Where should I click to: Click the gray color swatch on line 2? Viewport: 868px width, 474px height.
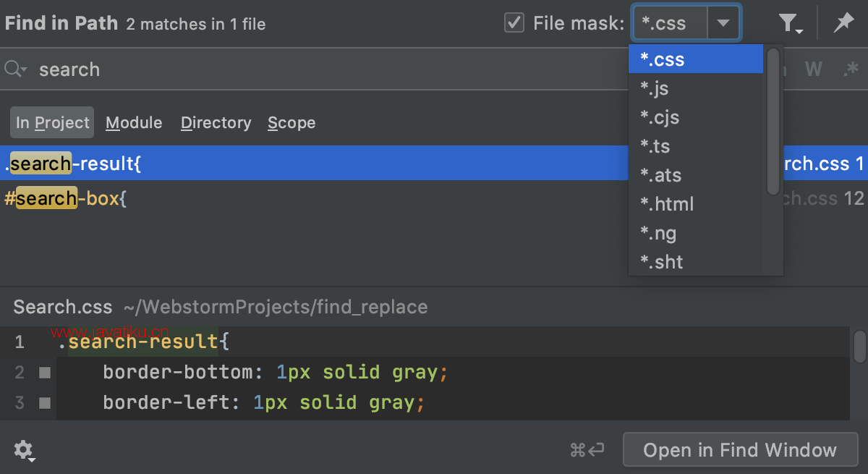coord(45,373)
